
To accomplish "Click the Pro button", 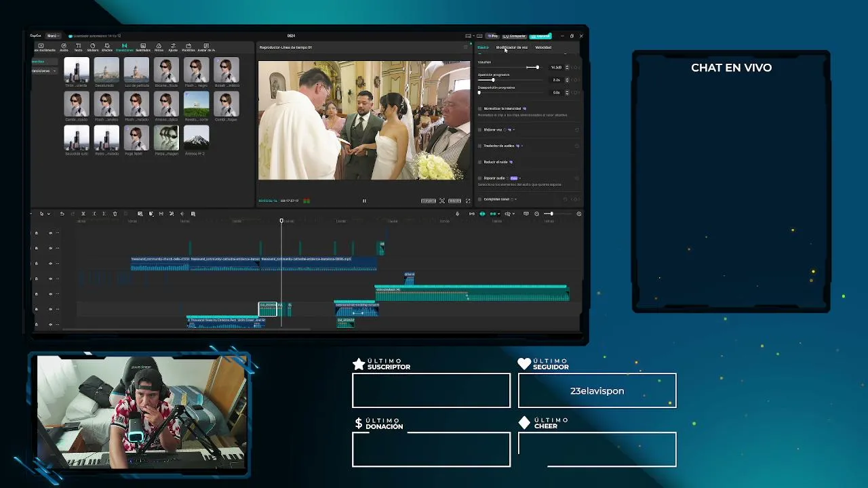I will [x=493, y=36].
